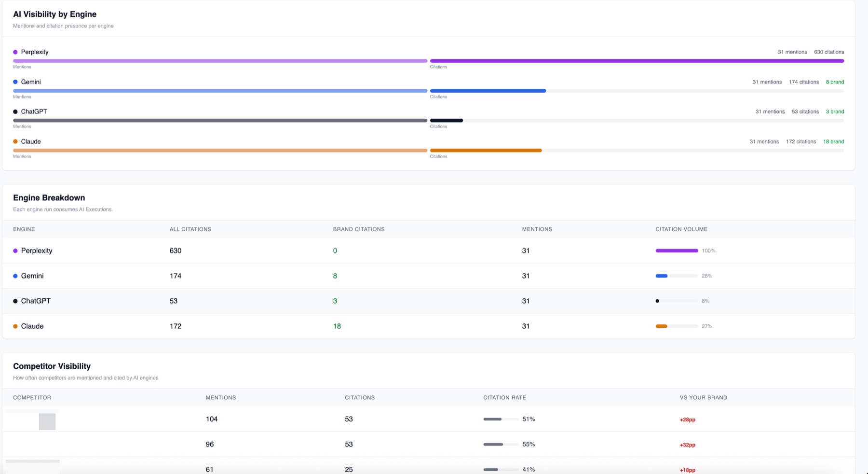The height and width of the screenshot is (474, 868).
Task: Select Perplexity row in Engine Breakdown table
Action: [x=429, y=251]
